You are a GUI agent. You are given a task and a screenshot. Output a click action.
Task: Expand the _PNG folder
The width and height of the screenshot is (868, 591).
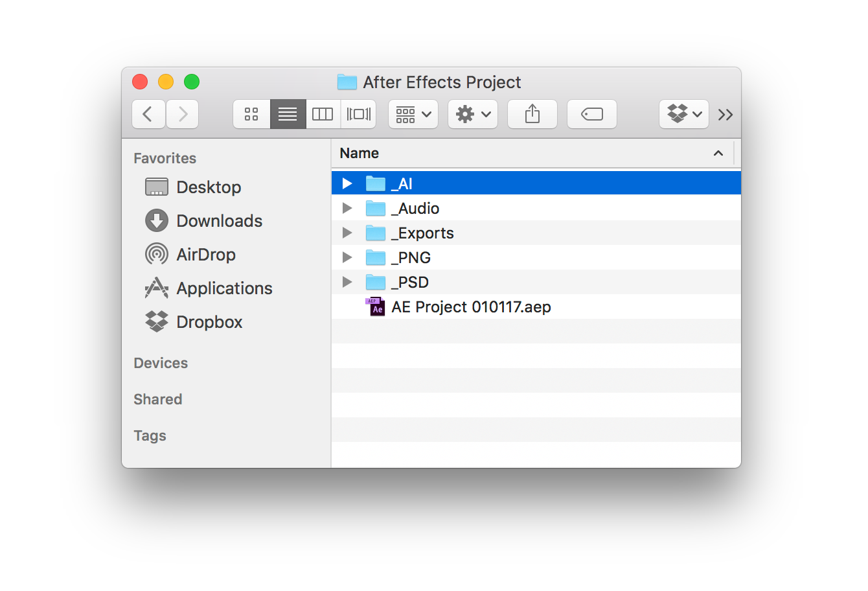pos(347,258)
